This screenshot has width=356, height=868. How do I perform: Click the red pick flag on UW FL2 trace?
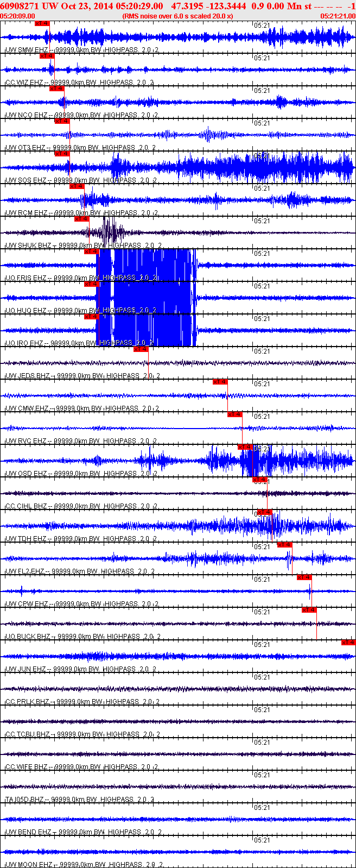click(x=285, y=545)
